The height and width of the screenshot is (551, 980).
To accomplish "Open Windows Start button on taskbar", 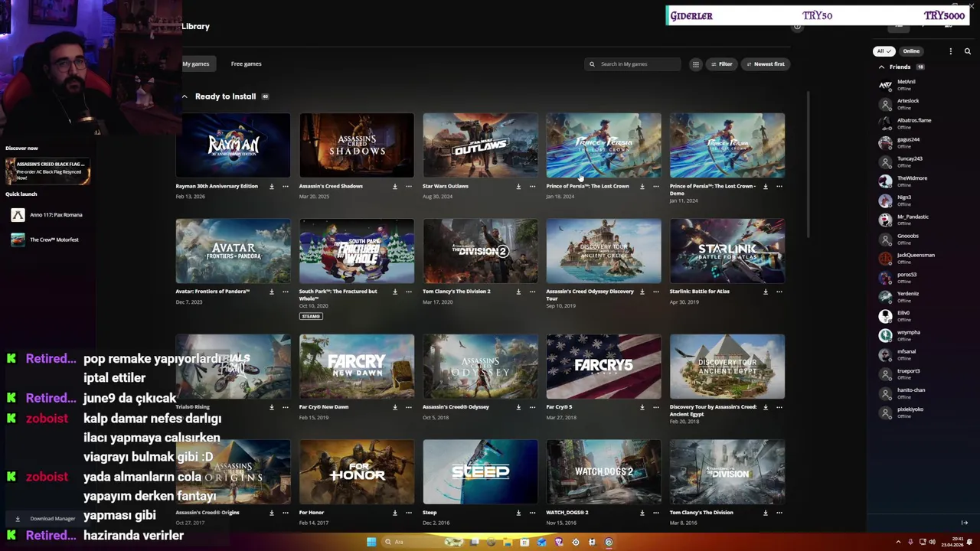I will [371, 543].
